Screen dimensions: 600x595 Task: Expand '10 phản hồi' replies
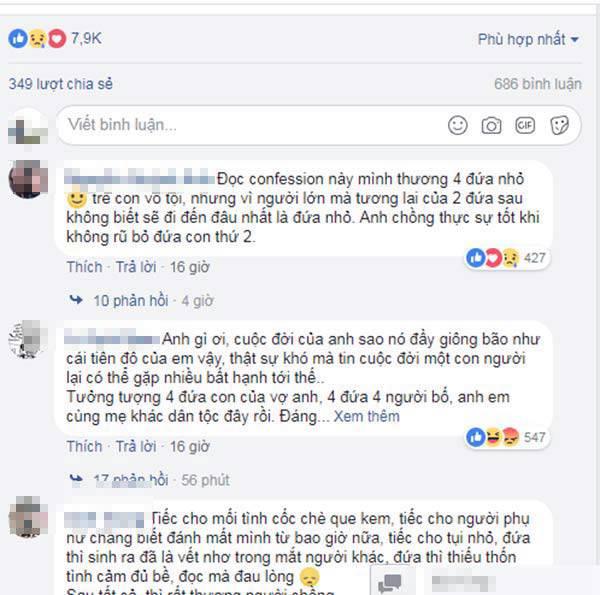(x=130, y=301)
